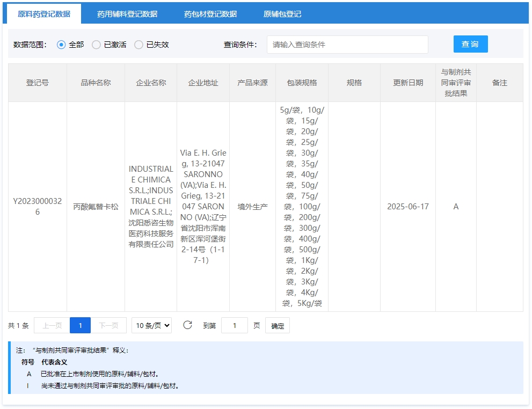Go to the 原辅包登记 tab

[x=282, y=14]
